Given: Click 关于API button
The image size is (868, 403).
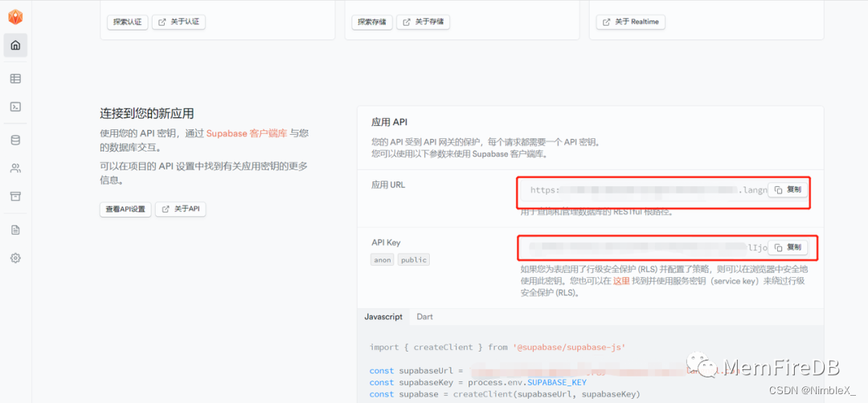Looking at the screenshot, I should click(181, 209).
